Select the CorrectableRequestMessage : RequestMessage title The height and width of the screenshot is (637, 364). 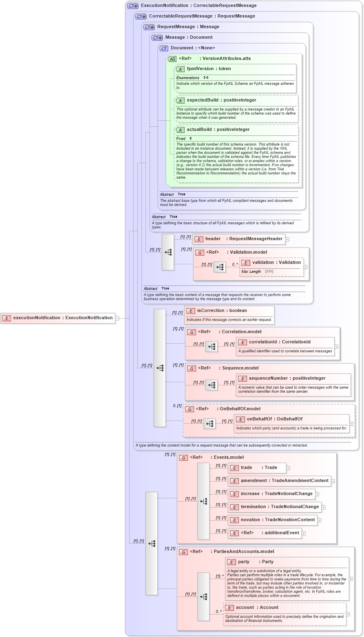(202, 16)
